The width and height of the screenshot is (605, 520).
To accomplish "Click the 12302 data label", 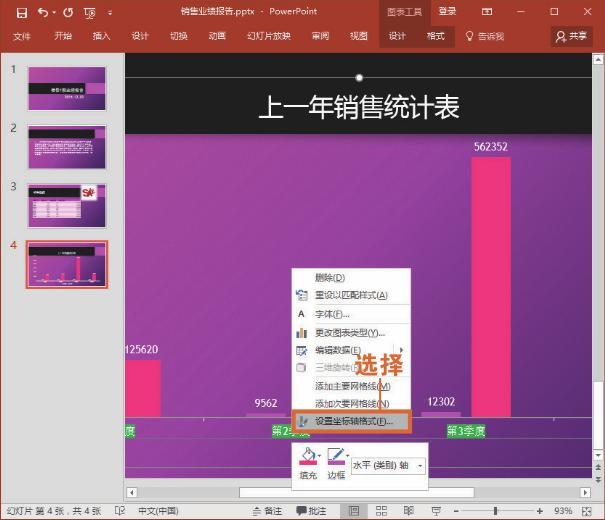I will [441, 402].
